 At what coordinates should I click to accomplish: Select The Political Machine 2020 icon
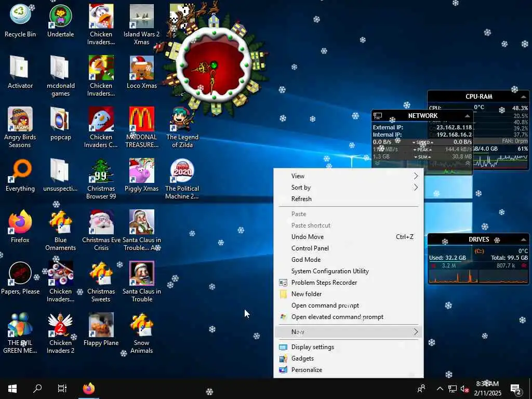(x=182, y=179)
